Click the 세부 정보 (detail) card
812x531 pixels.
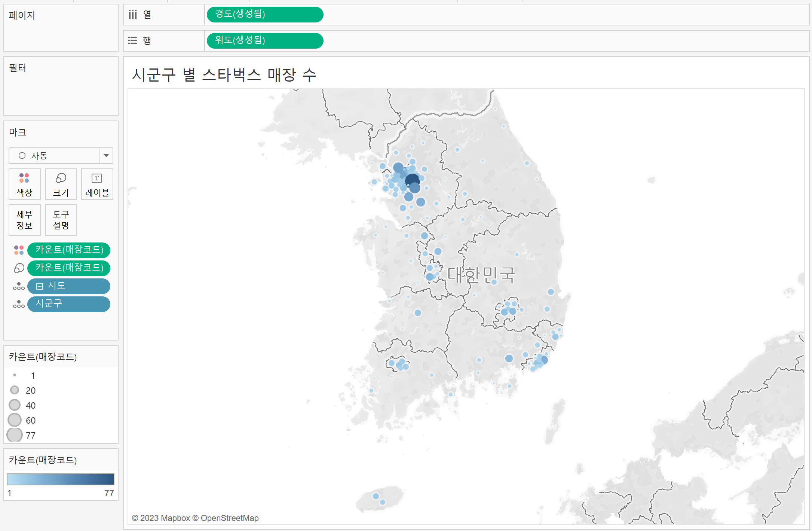(24, 220)
